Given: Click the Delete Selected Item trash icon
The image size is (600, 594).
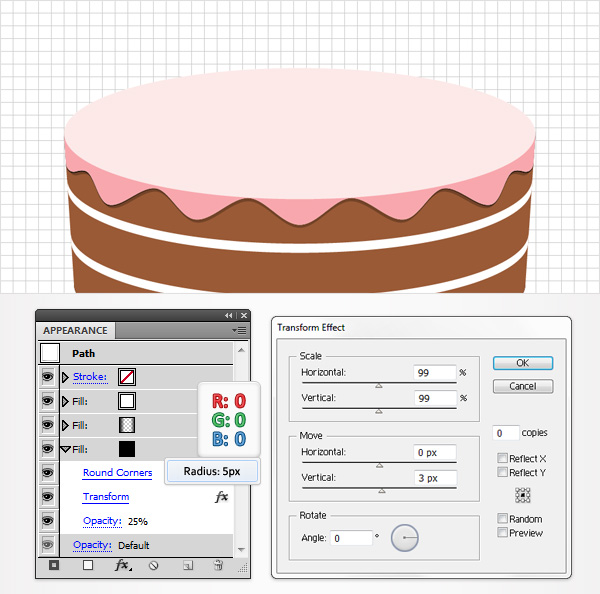Looking at the screenshot, I should 218,565.
